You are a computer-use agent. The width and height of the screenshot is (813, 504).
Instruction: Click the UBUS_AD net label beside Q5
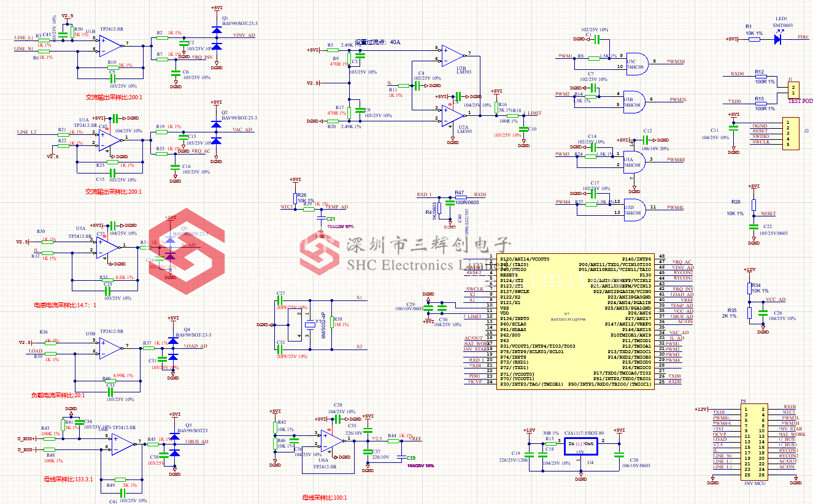[197, 441]
